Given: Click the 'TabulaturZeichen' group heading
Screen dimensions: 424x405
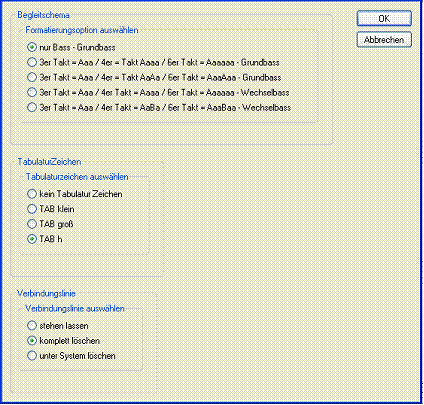Looking at the screenshot, I should click(x=49, y=162).
